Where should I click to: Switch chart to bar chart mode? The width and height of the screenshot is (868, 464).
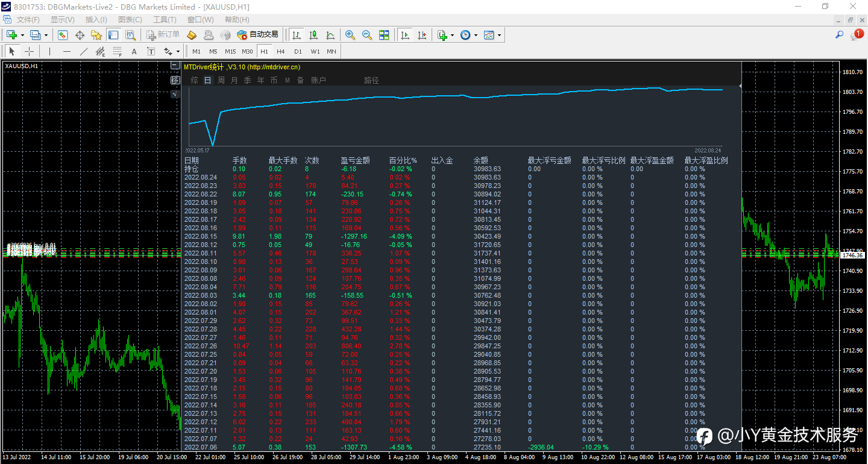(297, 35)
